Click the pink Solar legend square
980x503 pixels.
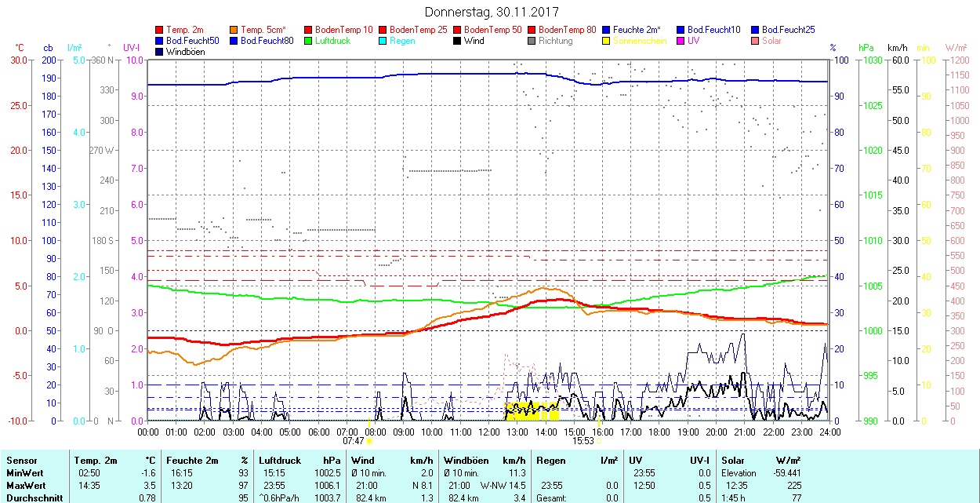(x=756, y=41)
